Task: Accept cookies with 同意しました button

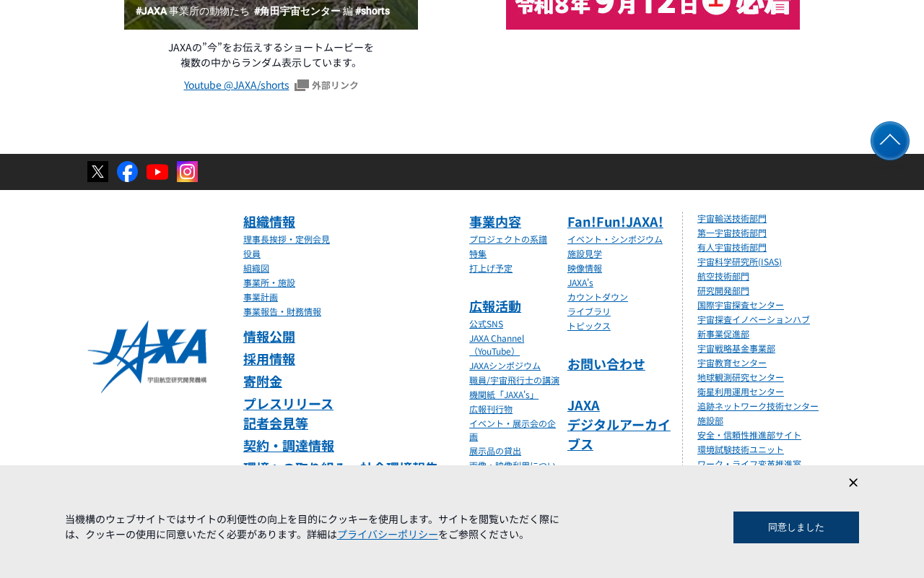Action: (x=796, y=527)
